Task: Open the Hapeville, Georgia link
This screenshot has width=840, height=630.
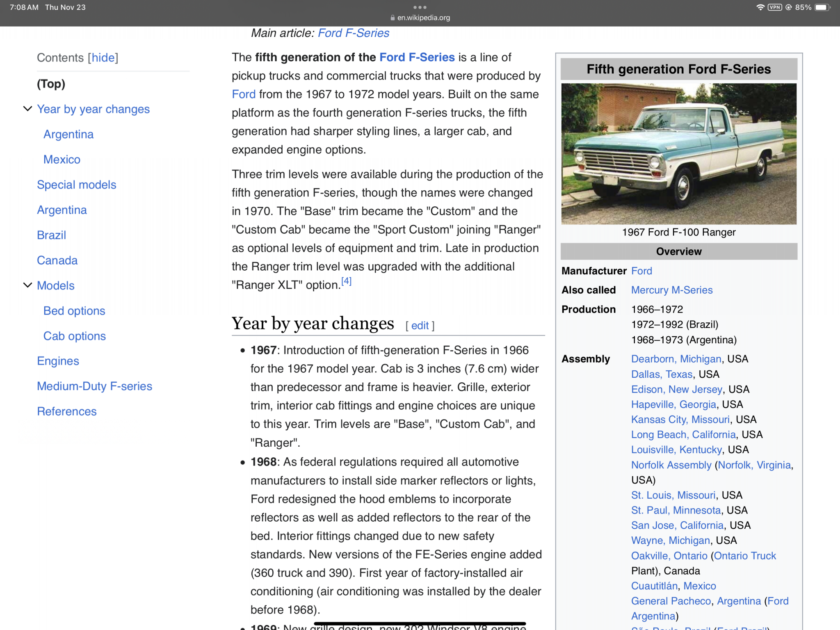Action: [673, 404]
